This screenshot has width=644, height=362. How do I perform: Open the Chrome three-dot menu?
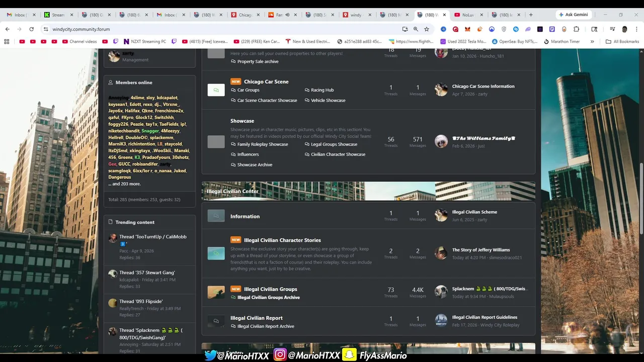(636, 29)
